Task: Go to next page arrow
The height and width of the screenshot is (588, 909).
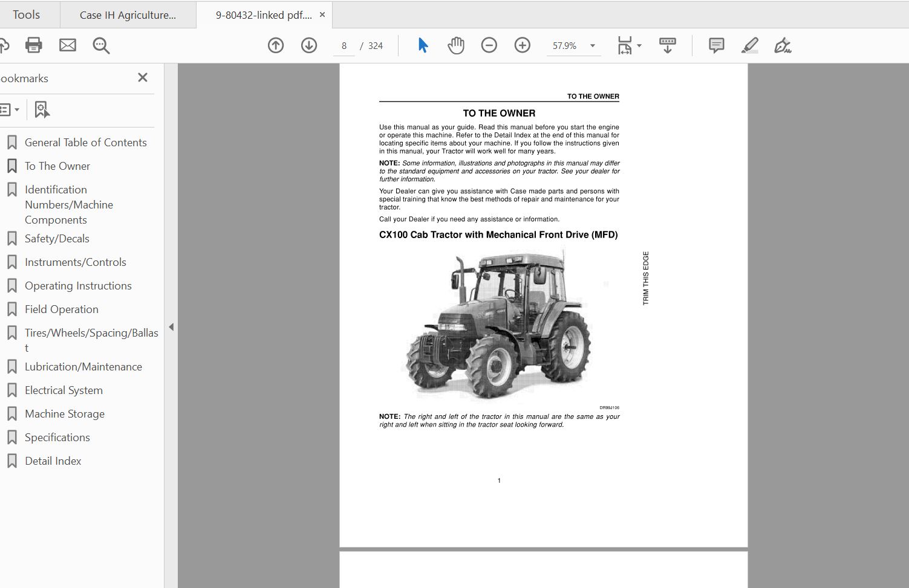Action: pyautogui.click(x=309, y=45)
